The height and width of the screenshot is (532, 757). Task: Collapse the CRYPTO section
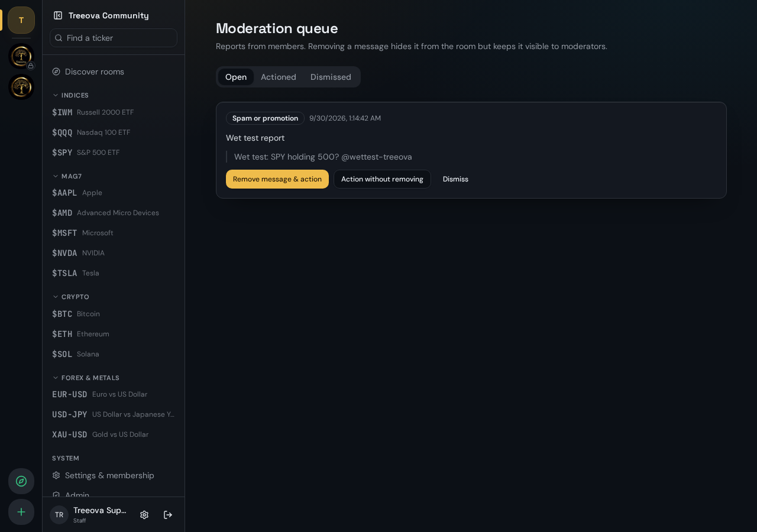[70, 297]
